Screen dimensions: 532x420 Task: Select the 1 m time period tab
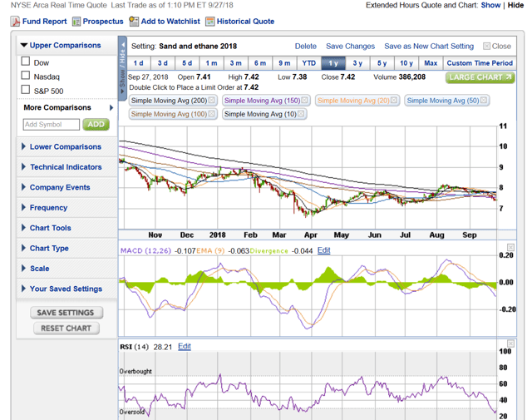coord(211,63)
